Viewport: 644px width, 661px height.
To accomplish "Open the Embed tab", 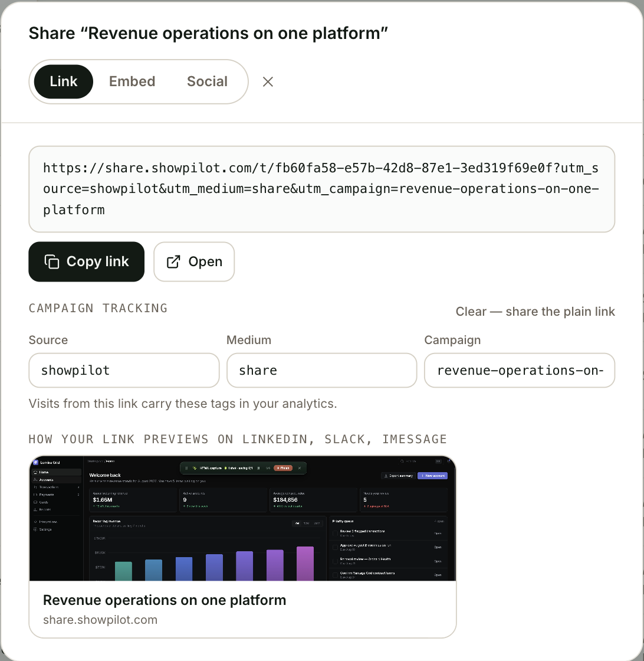I will [132, 81].
